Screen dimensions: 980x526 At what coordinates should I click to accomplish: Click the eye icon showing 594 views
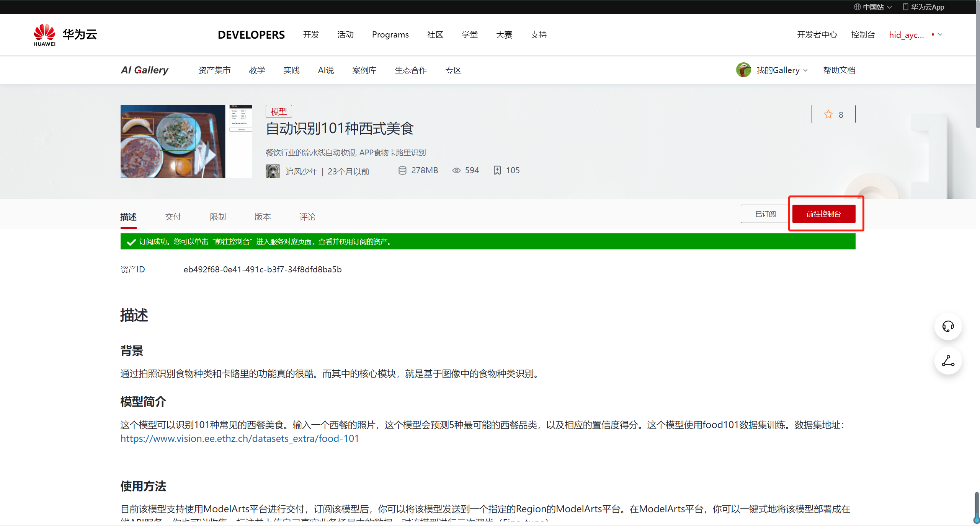click(x=456, y=170)
